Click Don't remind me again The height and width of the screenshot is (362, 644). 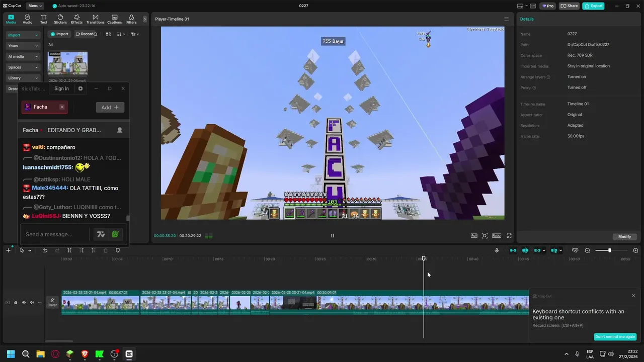coord(615,337)
